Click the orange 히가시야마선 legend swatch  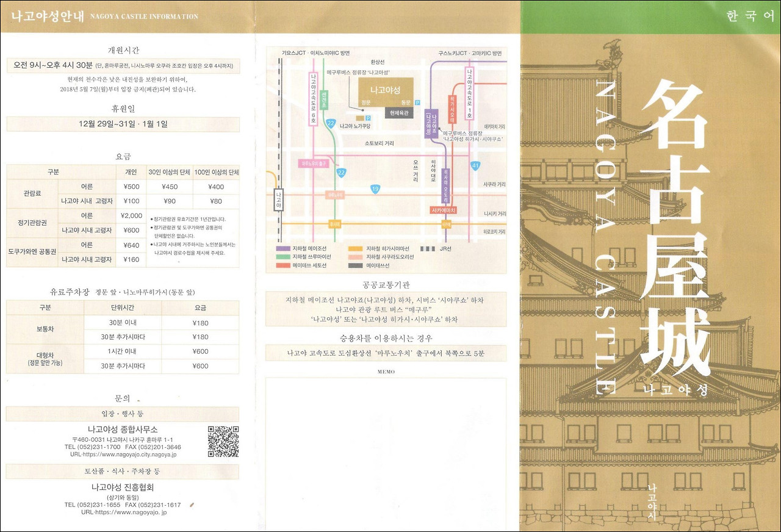point(355,249)
